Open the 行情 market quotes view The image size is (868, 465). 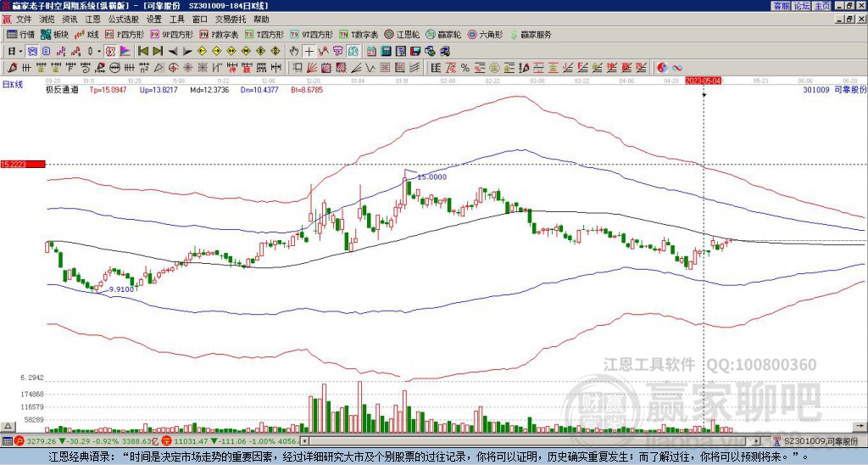point(20,34)
